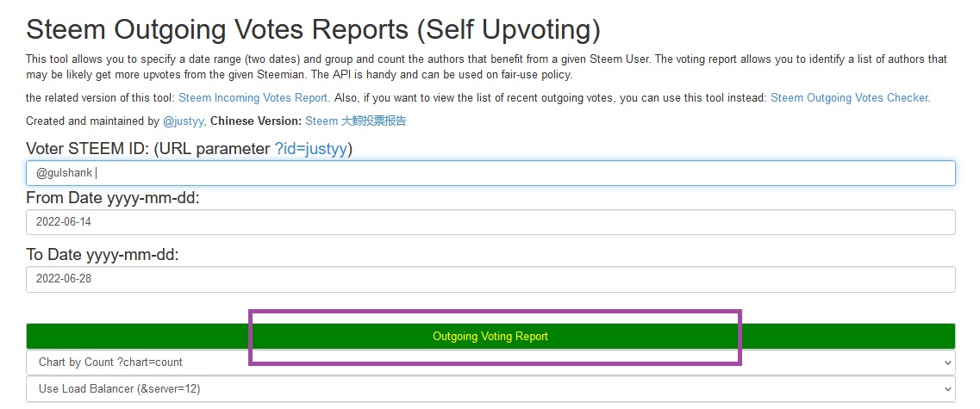Focus the Voter STEEM ID input field
Screen dimensions: 980x409
490,173
